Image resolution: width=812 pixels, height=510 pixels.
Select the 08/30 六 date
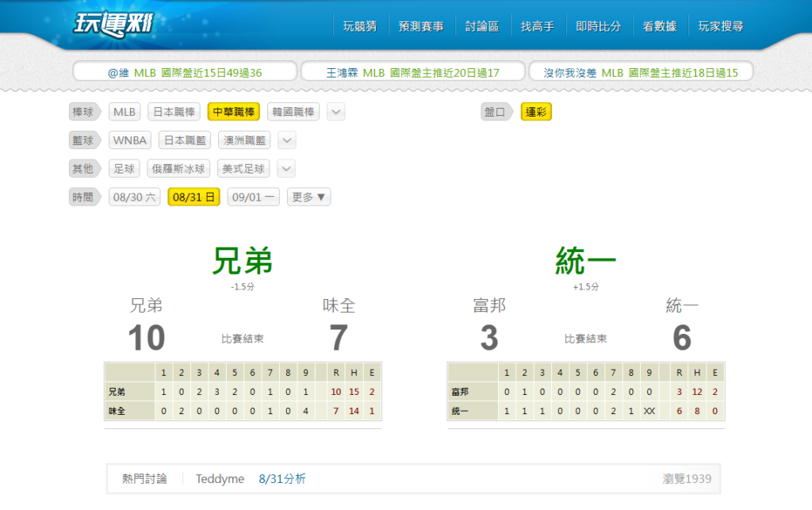134,196
